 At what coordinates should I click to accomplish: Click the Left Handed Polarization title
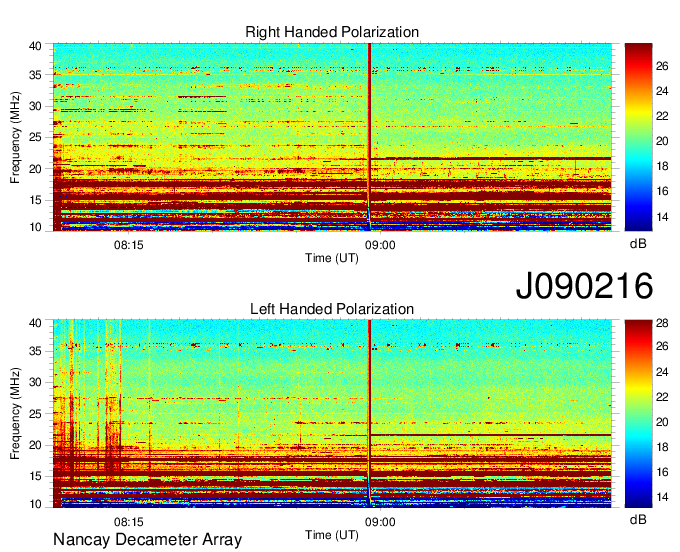pyautogui.click(x=332, y=309)
